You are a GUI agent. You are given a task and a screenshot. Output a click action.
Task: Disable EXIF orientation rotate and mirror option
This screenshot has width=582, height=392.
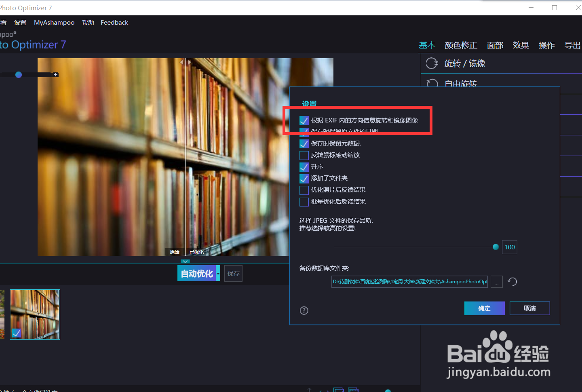coord(304,120)
